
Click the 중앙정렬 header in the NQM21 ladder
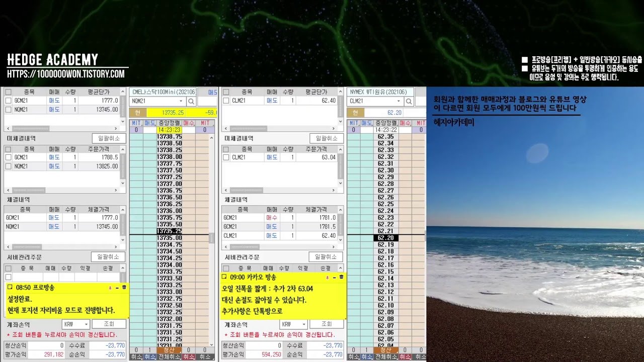coord(169,123)
